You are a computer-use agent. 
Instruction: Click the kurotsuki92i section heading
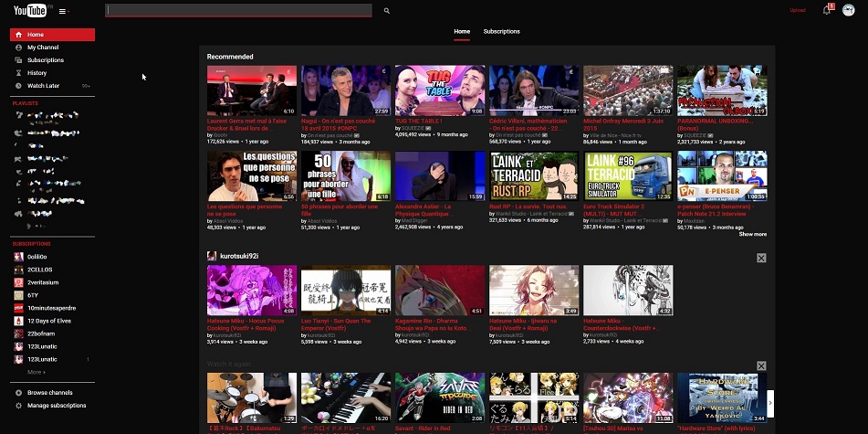coord(239,256)
